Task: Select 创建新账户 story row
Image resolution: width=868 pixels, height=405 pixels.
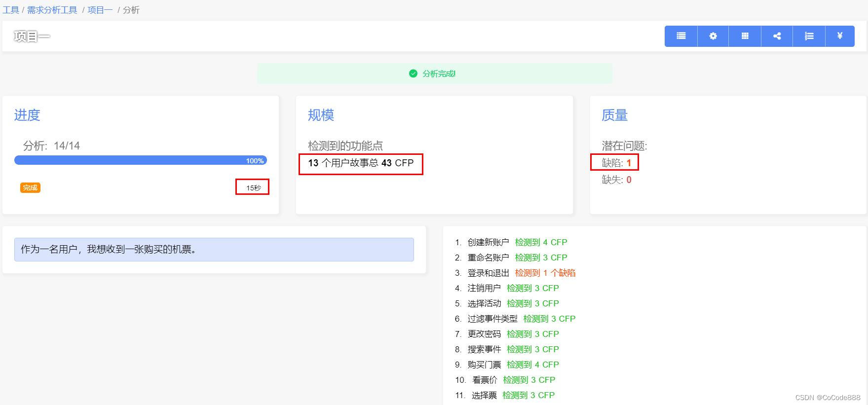Action: pyautogui.click(x=511, y=242)
